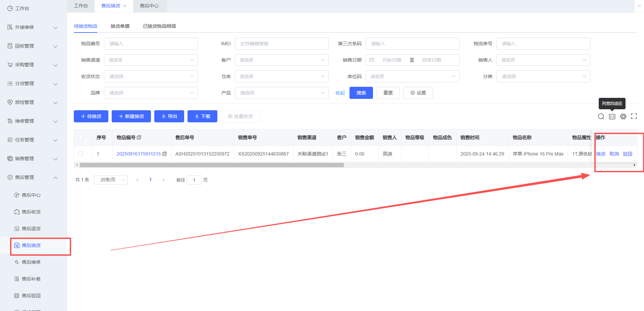Click the 换货 link in operations column
This screenshot has width=644, height=311.
point(600,154)
